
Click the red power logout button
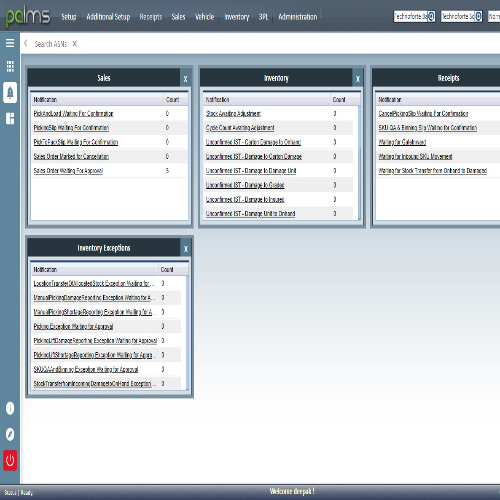[x=10, y=460]
